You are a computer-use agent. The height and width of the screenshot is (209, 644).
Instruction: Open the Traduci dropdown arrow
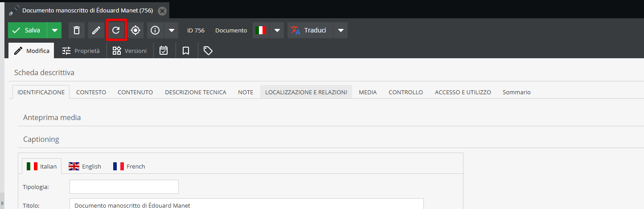pyautogui.click(x=340, y=30)
